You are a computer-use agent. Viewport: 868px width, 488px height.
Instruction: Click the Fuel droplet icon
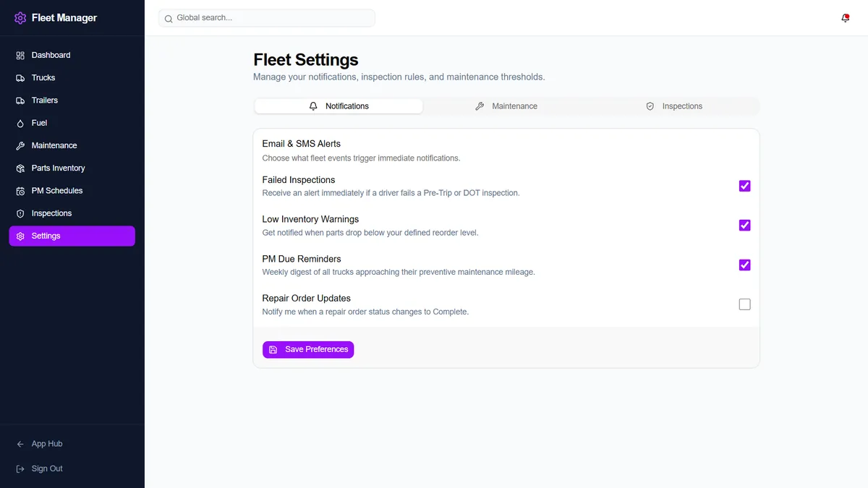[x=20, y=123]
